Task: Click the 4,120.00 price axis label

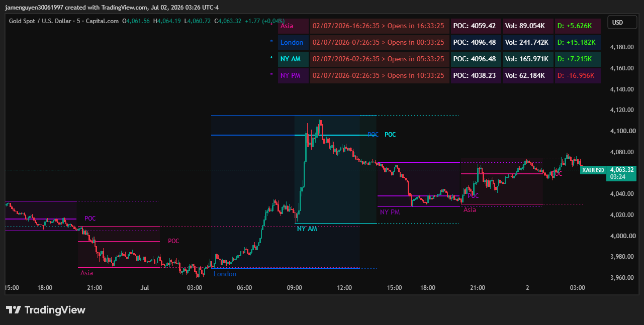Action: pyautogui.click(x=621, y=110)
